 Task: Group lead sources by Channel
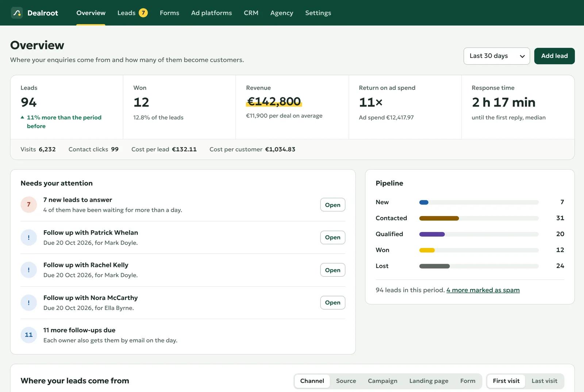pyautogui.click(x=312, y=381)
